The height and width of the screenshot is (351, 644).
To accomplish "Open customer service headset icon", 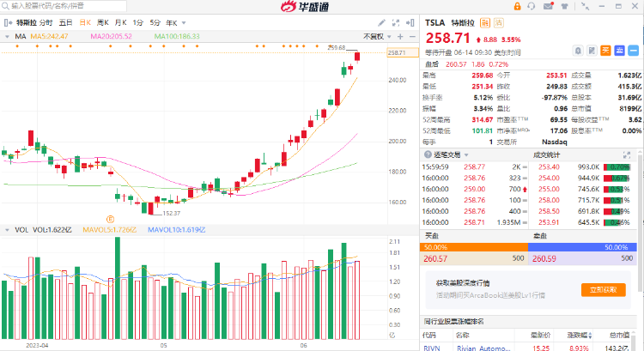I will (x=532, y=6).
